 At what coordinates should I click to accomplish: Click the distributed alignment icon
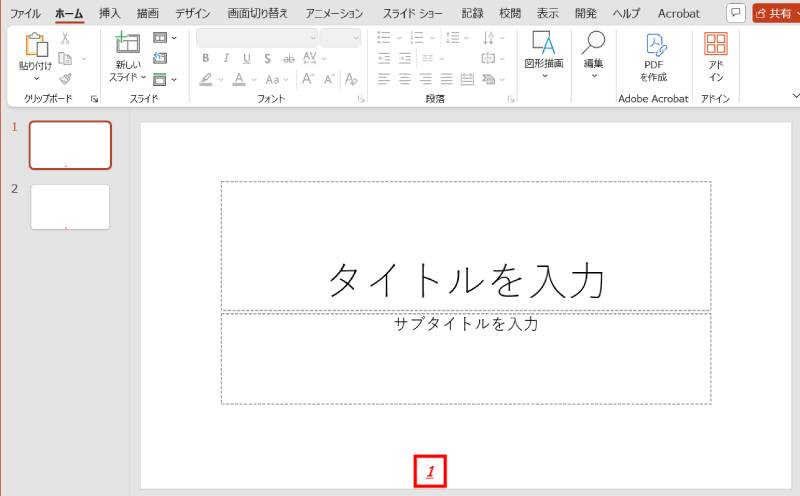coord(467,79)
